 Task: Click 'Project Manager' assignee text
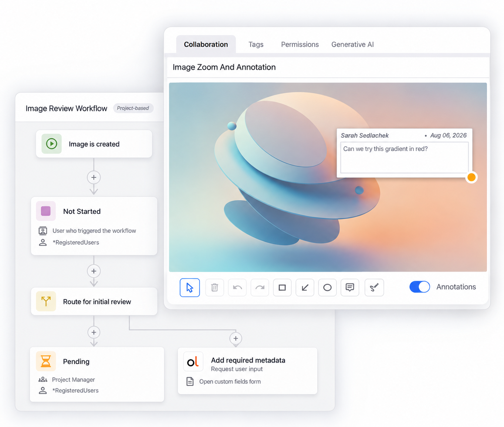coord(74,380)
